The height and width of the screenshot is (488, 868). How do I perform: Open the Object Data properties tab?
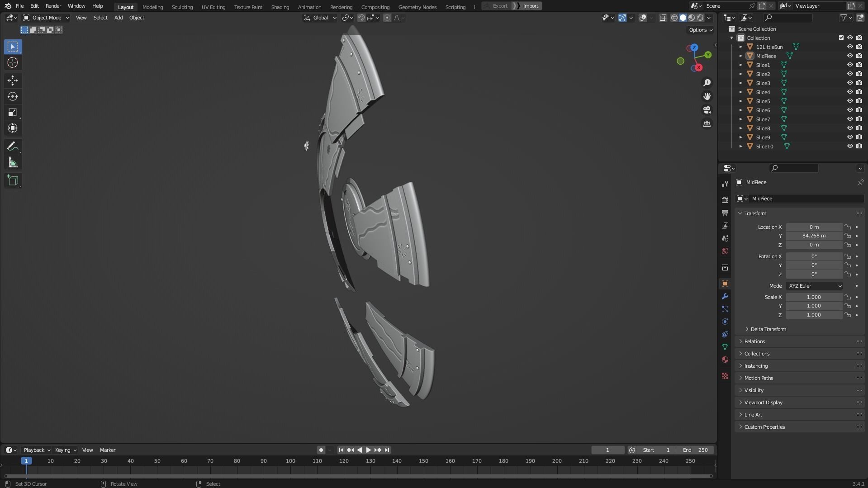click(725, 347)
